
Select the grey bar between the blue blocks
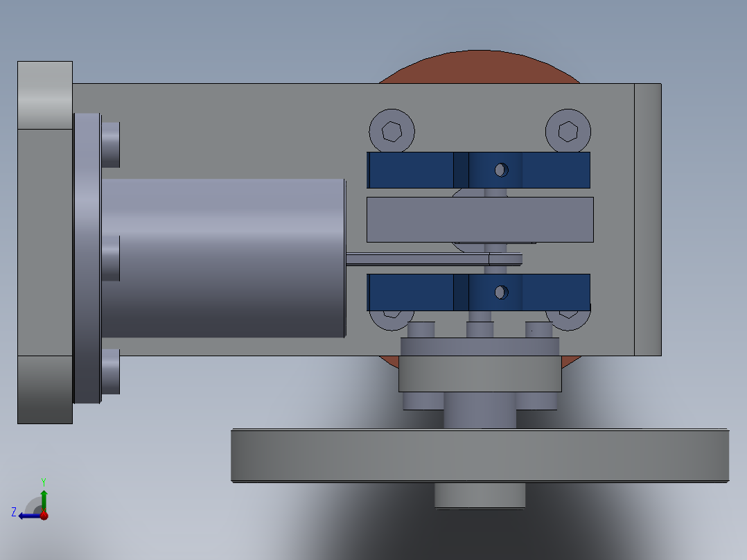pos(480,220)
